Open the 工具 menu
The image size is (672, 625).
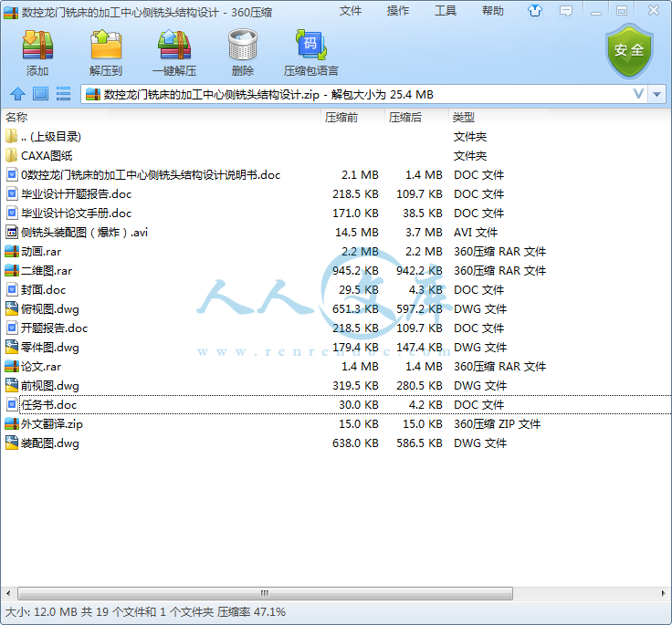pyautogui.click(x=446, y=11)
